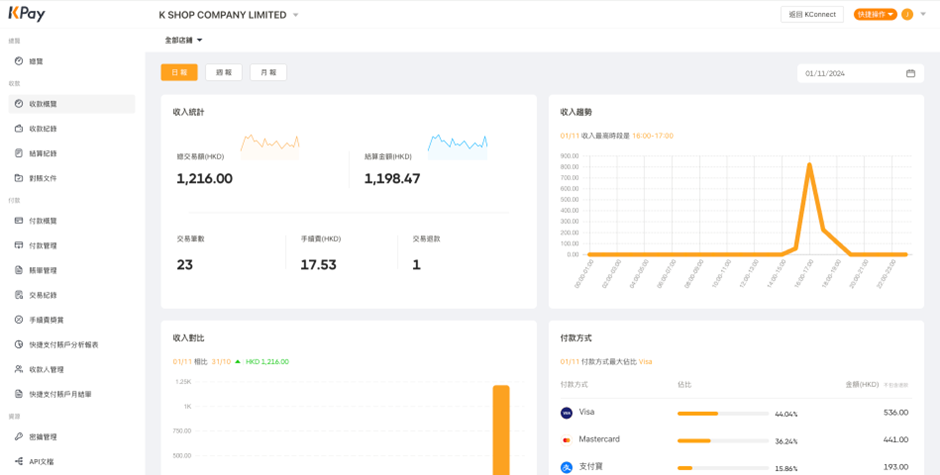Click the peak period text 16:00-17:00

tap(653, 136)
